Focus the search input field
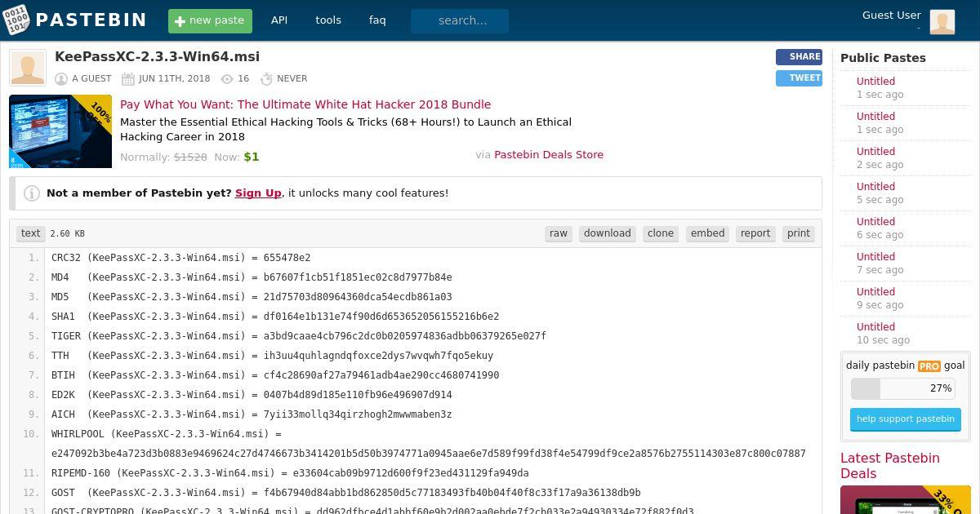The image size is (980, 514). (460, 20)
